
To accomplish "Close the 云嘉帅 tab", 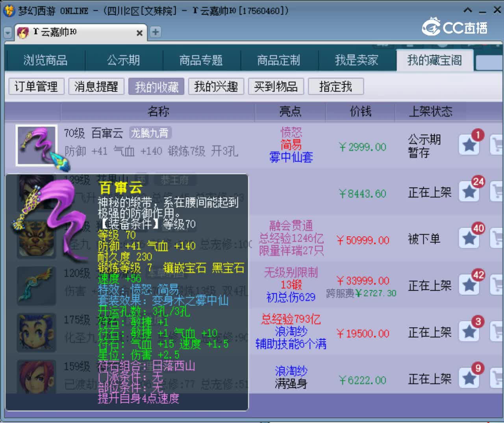I will point(139,33).
